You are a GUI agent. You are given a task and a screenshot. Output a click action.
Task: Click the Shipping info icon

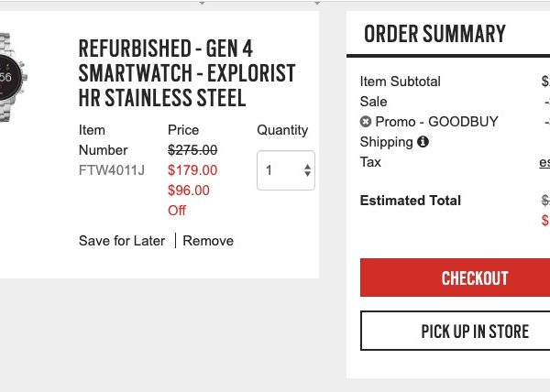[x=423, y=142]
